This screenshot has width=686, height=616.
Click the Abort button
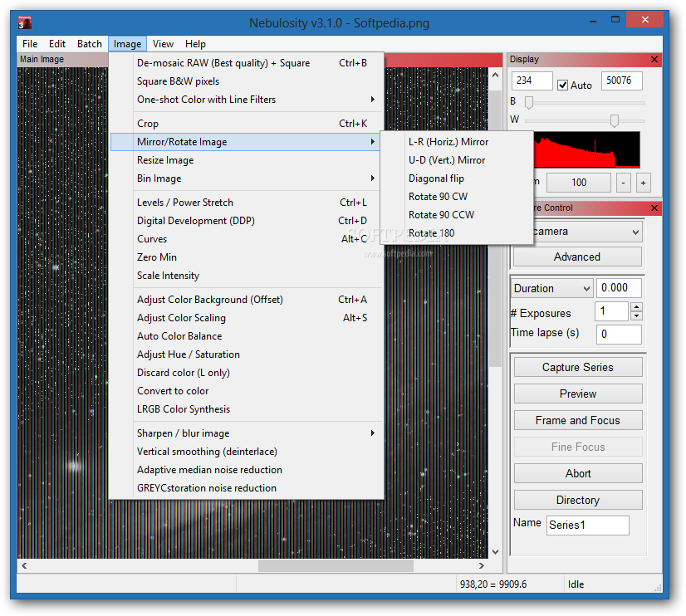point(578,473)
